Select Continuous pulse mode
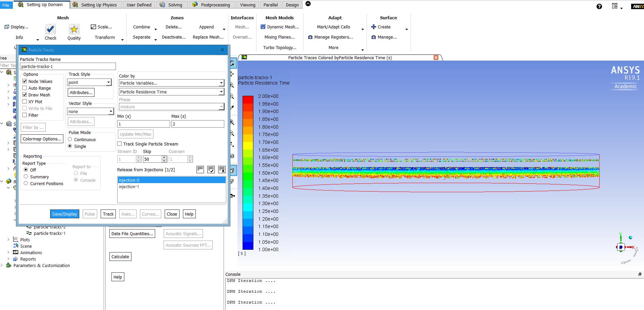 click(x=70, y=139)
